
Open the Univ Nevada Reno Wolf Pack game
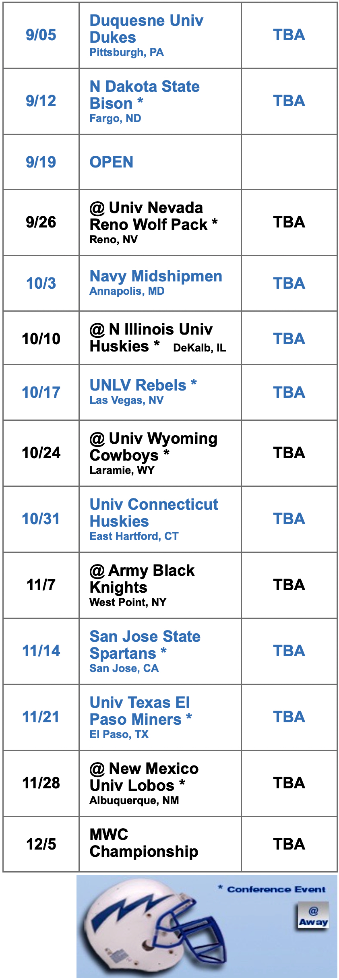(x=153, y=216)
